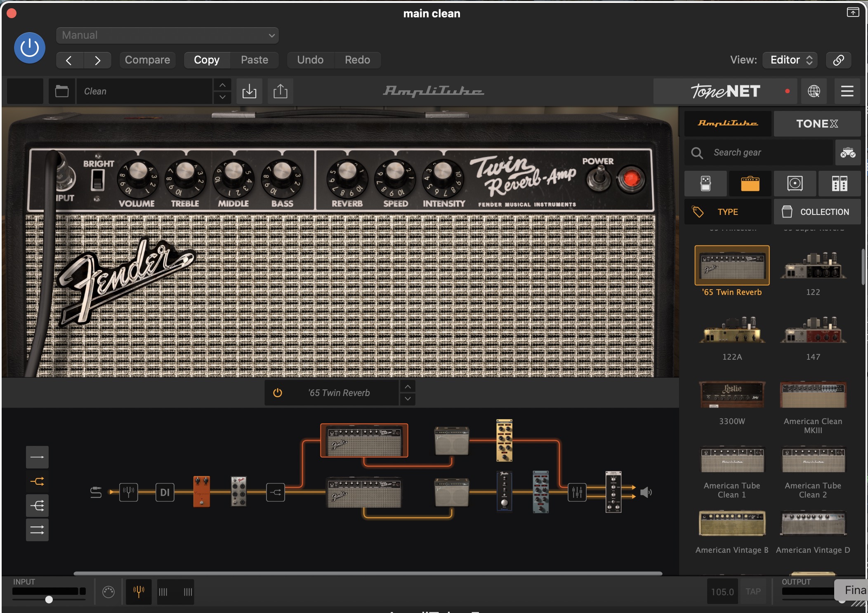Click the gear filter icon beside search
This screenshot has width=868, height=613.
coord(848,153)
